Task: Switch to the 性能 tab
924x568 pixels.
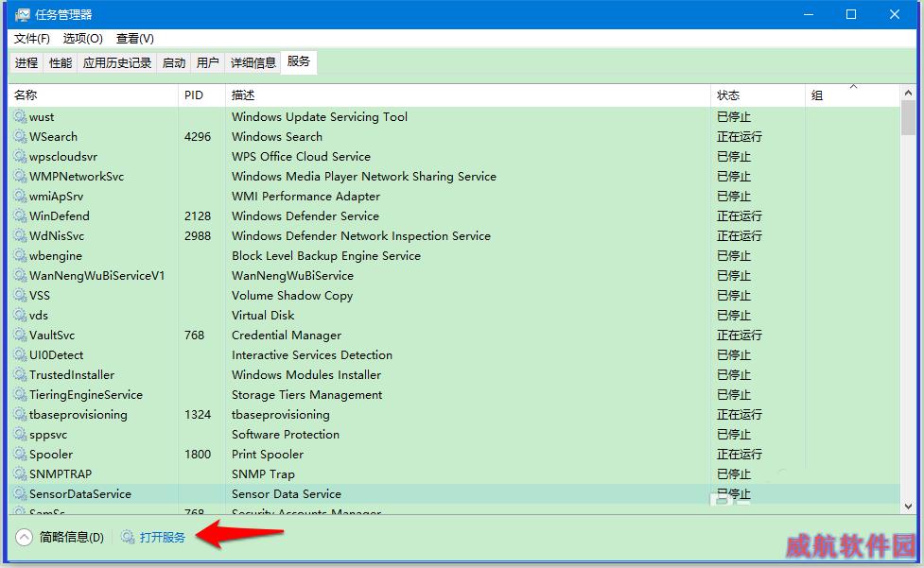Action: (61, 62)
